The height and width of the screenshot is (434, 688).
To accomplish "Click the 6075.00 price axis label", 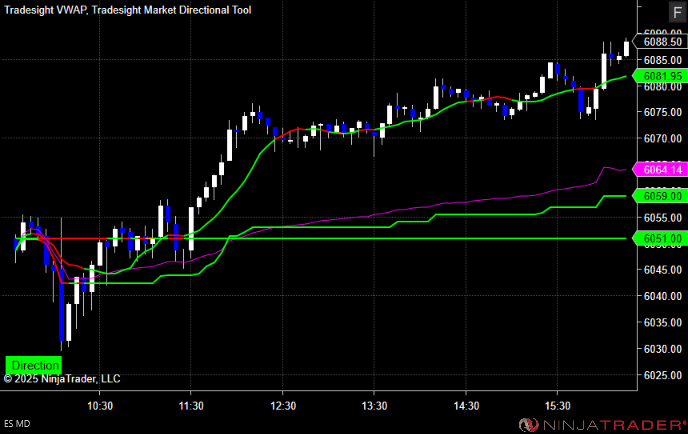I will [x=663, y=112].
